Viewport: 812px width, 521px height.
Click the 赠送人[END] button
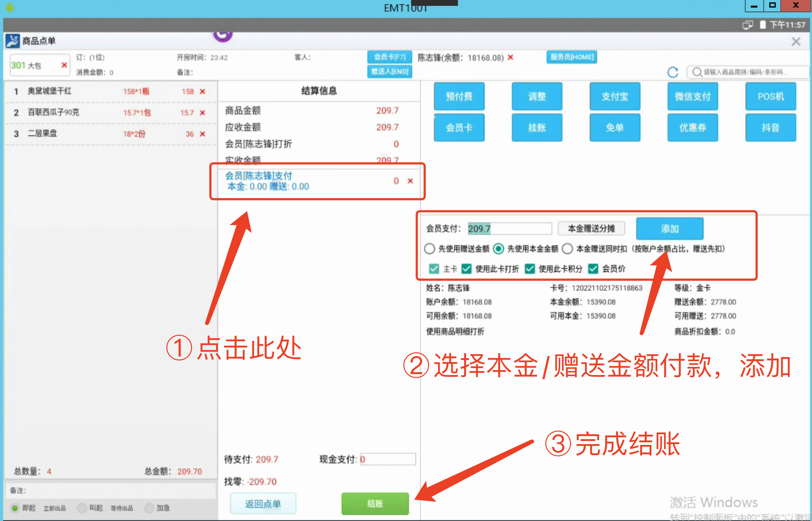coord(390,71)
